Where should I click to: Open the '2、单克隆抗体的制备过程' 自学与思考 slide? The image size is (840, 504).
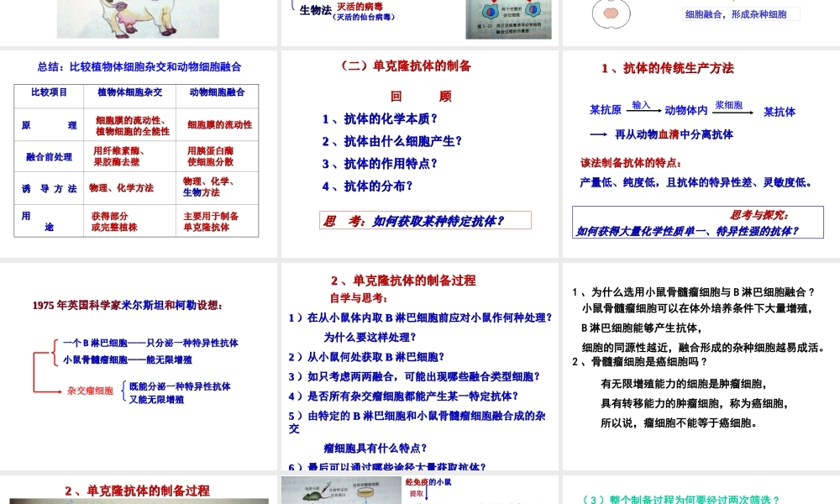pos(419,366)
